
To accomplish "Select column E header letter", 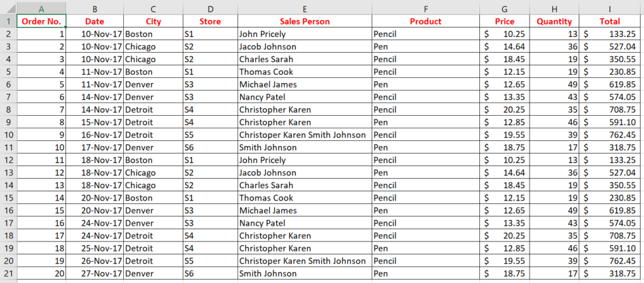I will 304,9.
